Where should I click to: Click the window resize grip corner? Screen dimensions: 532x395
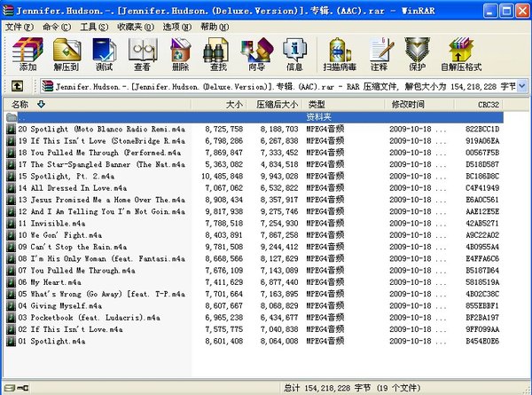pyautogui.click(x=527, y=390)
